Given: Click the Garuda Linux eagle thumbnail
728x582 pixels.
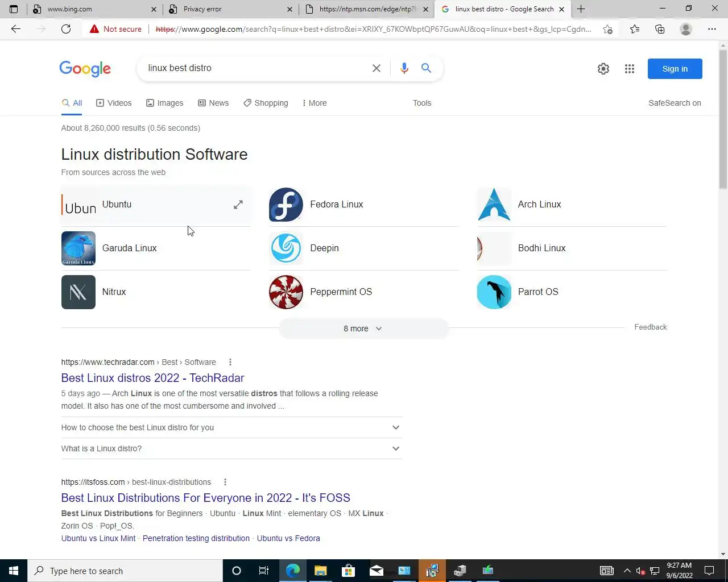Looking at the screenshot, I should (x=78, y=248).
